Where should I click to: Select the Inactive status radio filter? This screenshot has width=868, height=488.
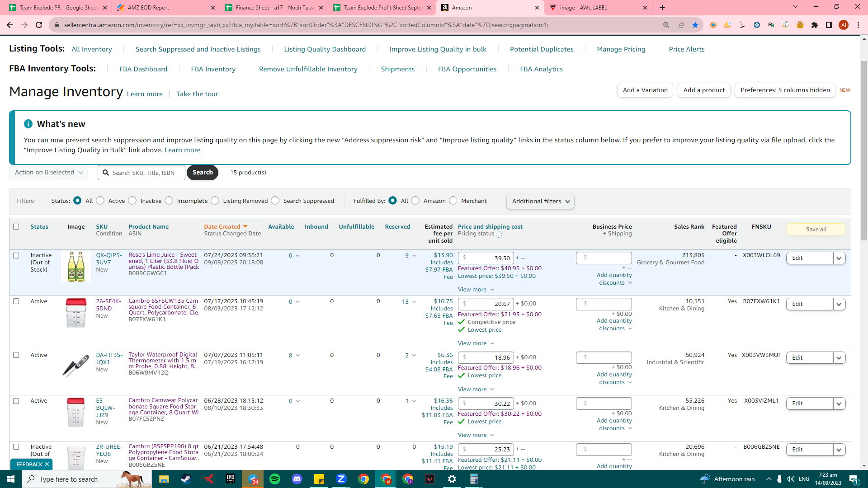(x=132, y=201)
